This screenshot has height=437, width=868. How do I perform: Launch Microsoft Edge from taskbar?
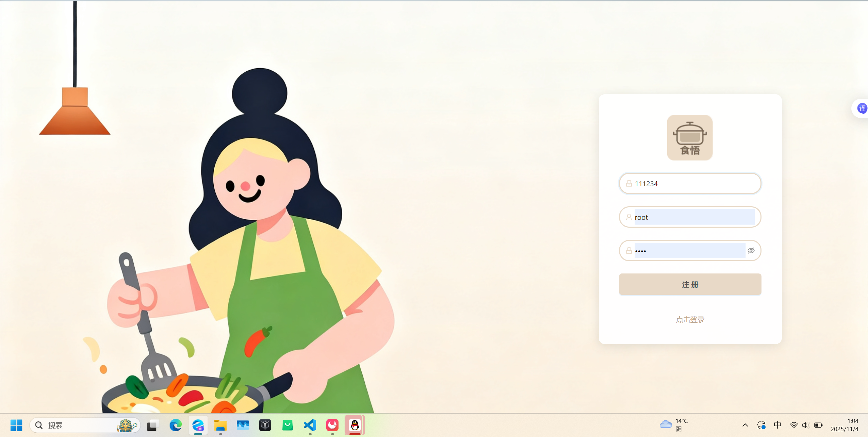[175, 425]
